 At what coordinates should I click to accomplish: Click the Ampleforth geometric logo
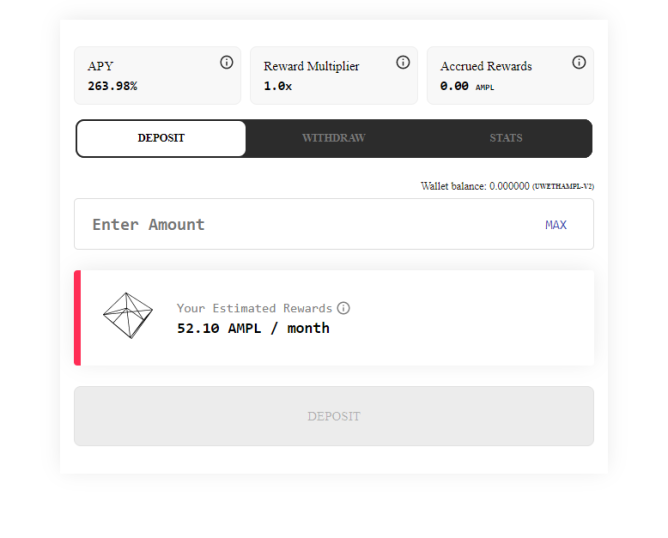128,315
